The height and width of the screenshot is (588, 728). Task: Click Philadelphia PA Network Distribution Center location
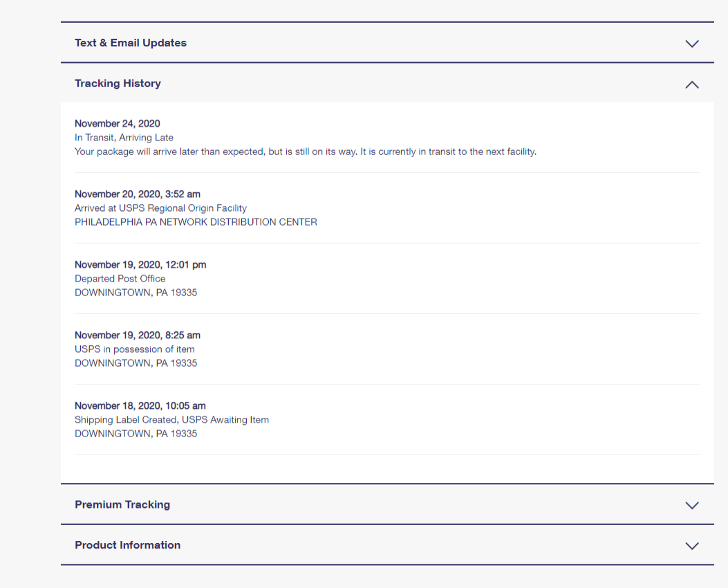(196, 222)
